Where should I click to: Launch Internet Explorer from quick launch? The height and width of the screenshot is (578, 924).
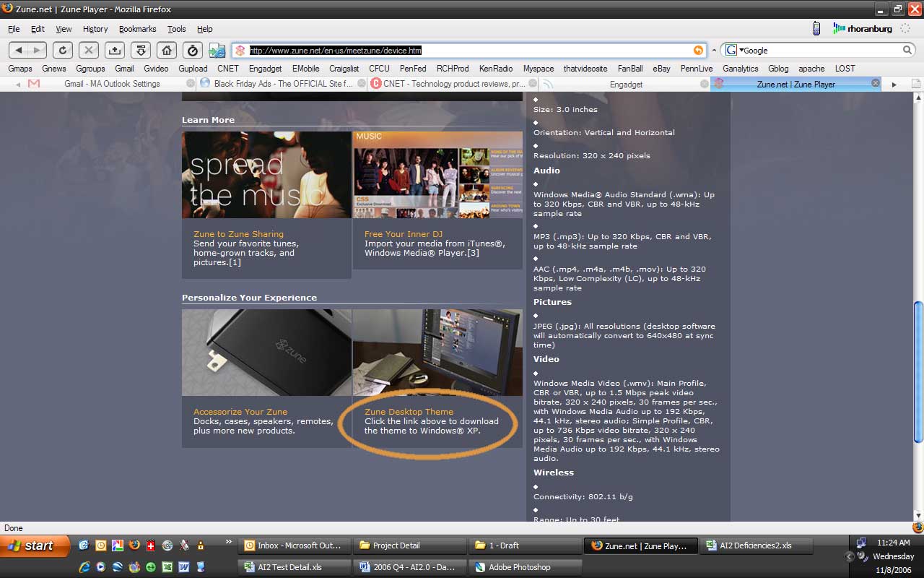(x=83, y=567)
